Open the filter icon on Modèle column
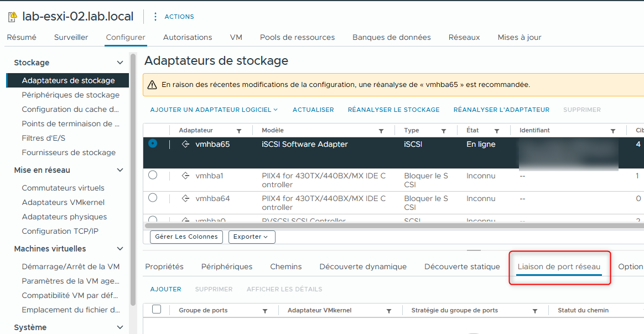This screenshot has width=644, height=334. pyautogui.click(x=381, y=130)
